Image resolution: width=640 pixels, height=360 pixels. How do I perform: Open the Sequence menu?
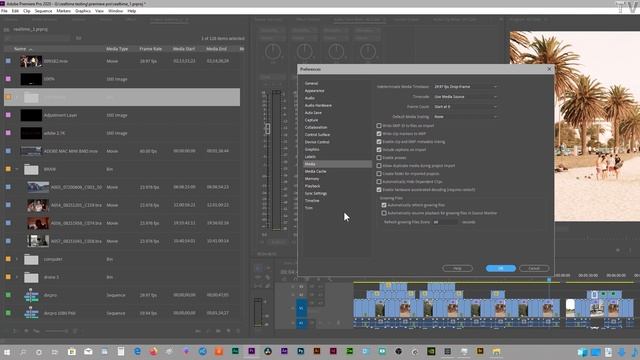tap(43, 11)
